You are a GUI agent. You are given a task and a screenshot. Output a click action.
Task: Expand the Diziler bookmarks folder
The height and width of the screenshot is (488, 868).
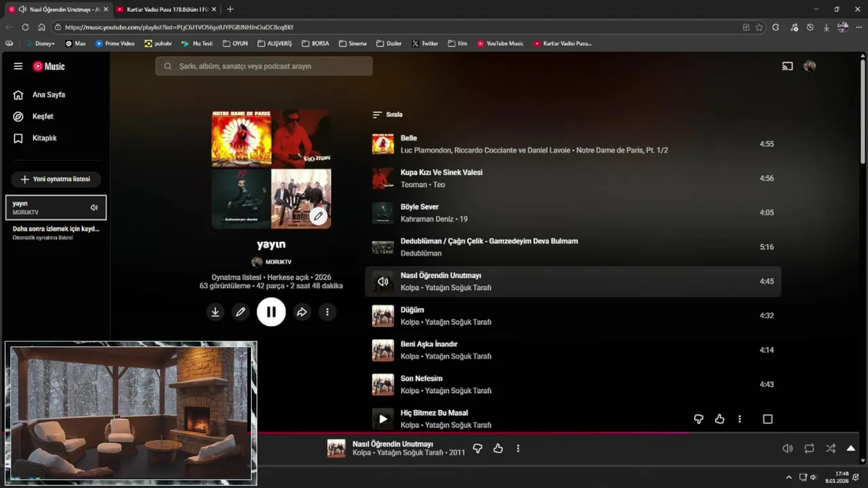click(x=389, y=43)
